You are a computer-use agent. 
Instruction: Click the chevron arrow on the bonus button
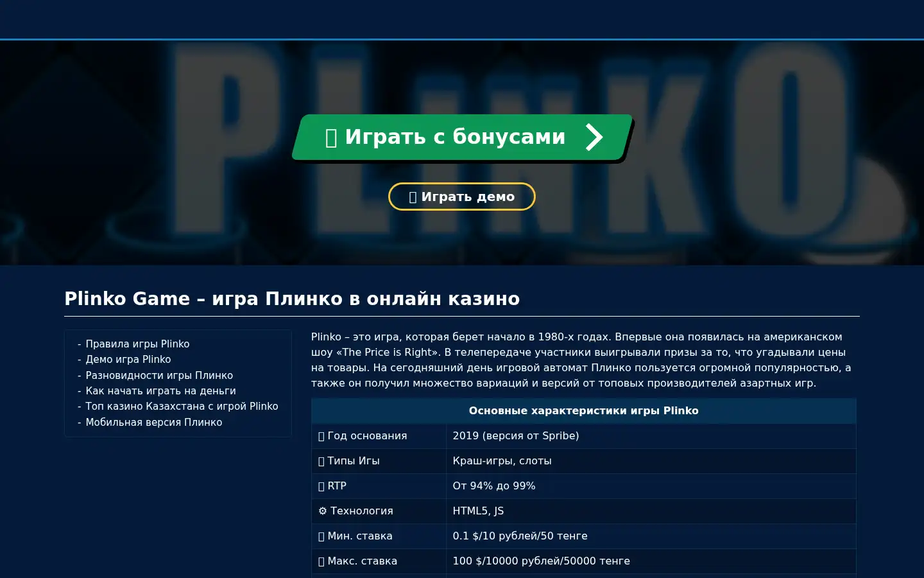(x=594, y=137)
